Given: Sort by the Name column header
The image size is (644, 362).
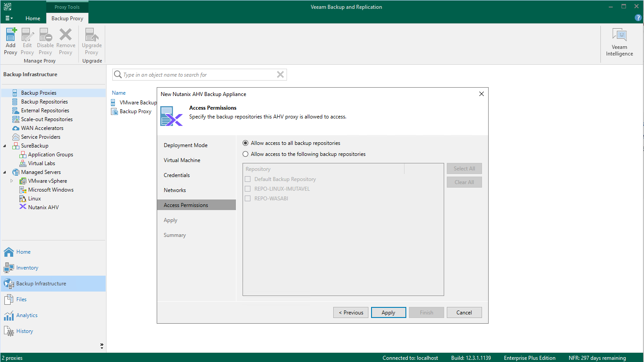Looking at the screenshot, I should coord(119,93).
